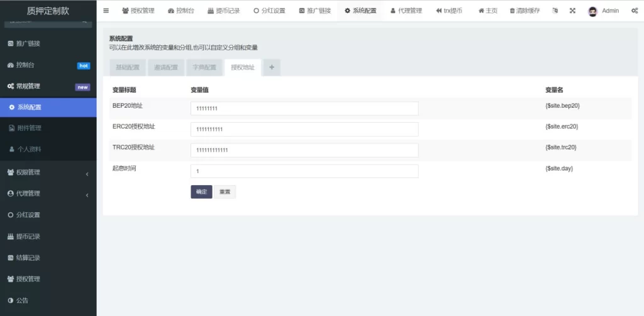Focus the ERC20授权地址 input field

304,129
